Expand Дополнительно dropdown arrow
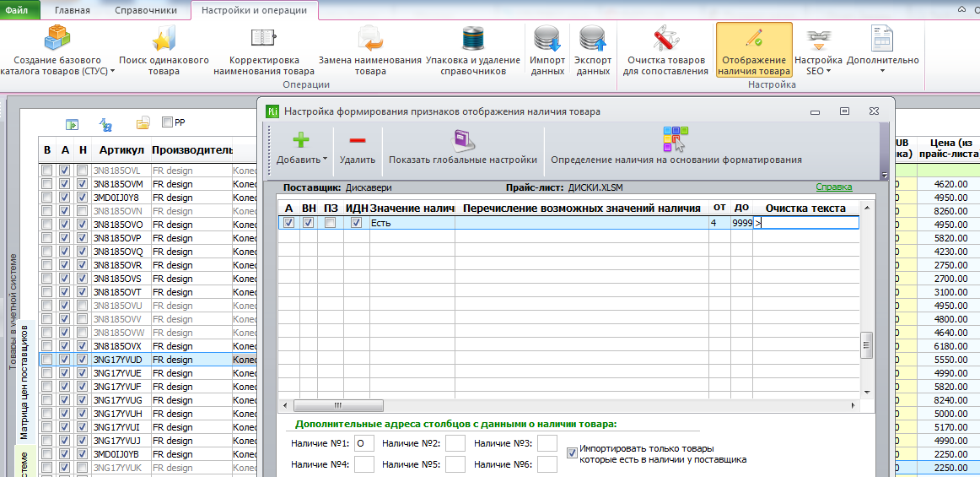This screenshot has height=477, width=980. pyautogui.click(x=882, y=72)
